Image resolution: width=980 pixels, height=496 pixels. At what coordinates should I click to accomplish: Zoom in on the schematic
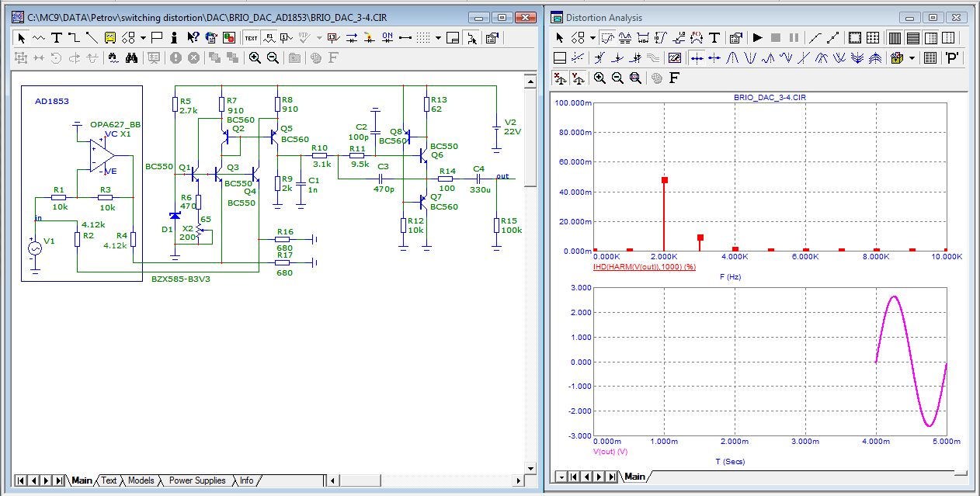tap(255, 57)
